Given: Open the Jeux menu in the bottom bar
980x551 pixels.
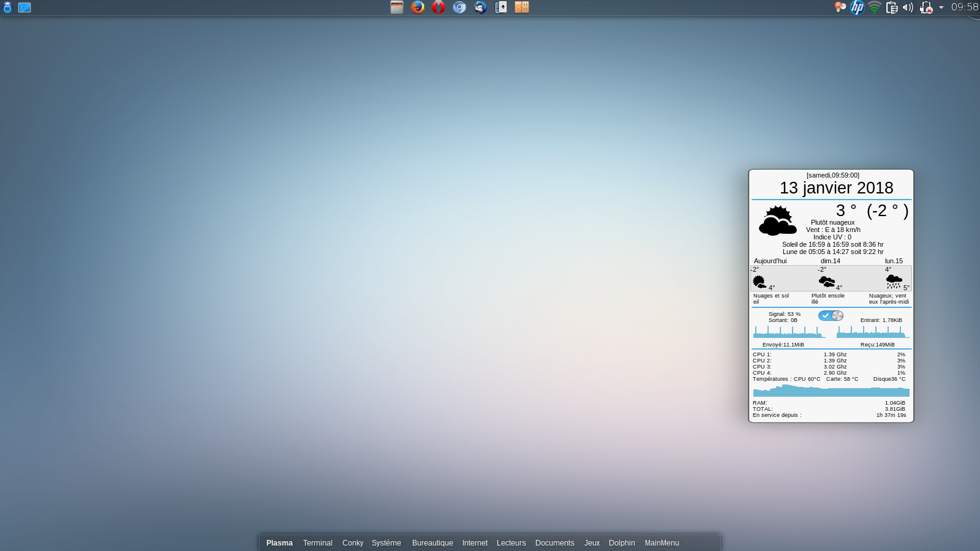Looking at the screenshot, I should click(x=592, y=543).
